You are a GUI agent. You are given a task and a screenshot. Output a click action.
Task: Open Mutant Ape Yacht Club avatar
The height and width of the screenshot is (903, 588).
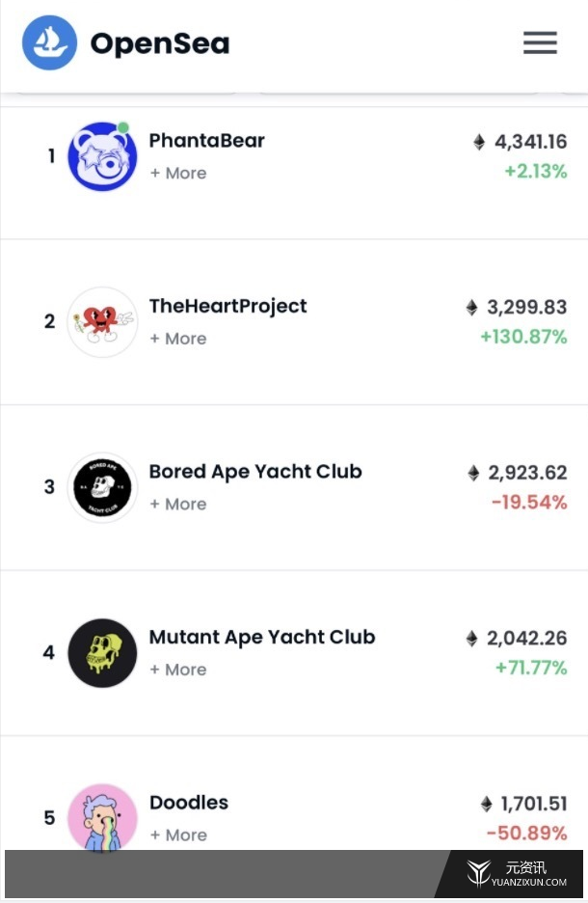tap(102, 653)
